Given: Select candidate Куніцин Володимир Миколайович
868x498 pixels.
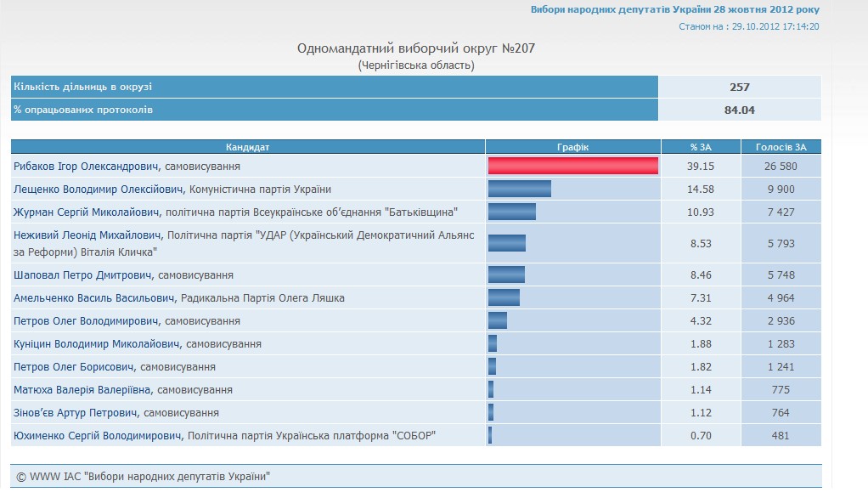Looking at the screenshot, I should pyautogui.click(x=98, y=344).
